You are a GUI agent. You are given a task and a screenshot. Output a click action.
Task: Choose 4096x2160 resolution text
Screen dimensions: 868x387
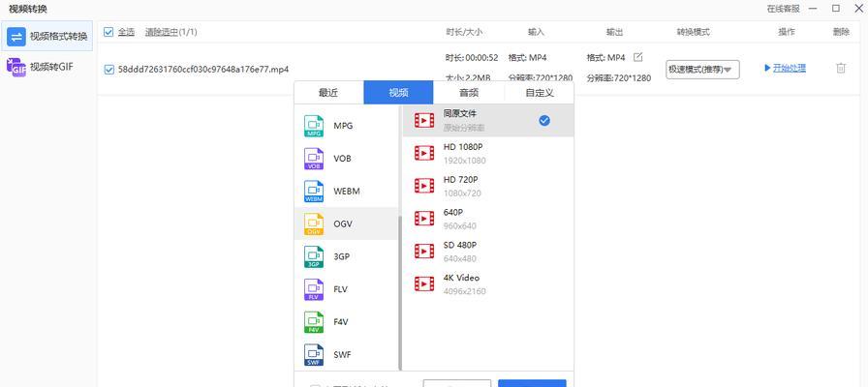click(x=464, y=291)
